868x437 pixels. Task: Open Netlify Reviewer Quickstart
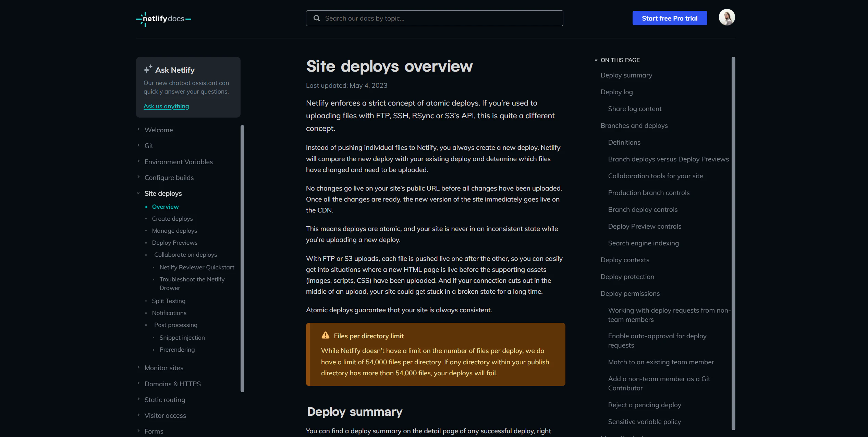tap(197, 267)
